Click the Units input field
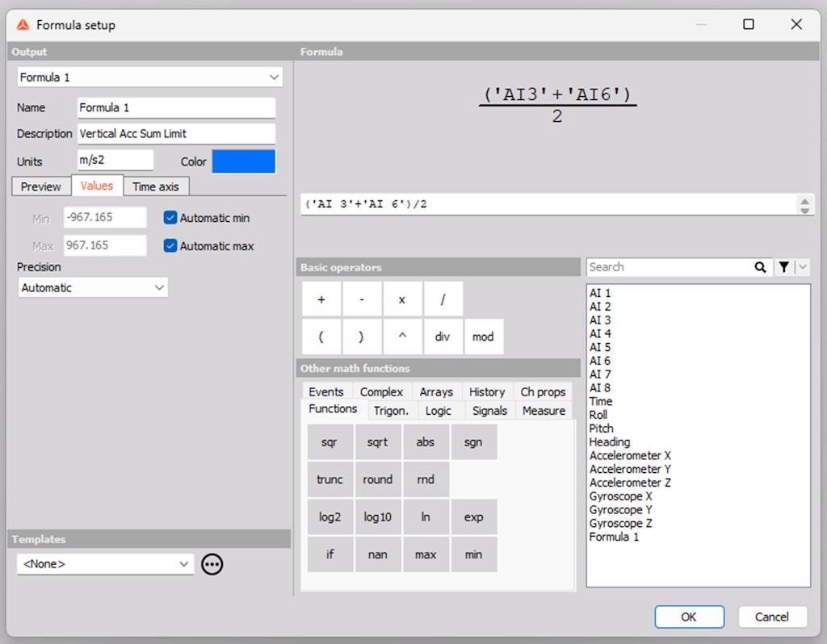This screenshot has height=644, width=827. (115, 160)
